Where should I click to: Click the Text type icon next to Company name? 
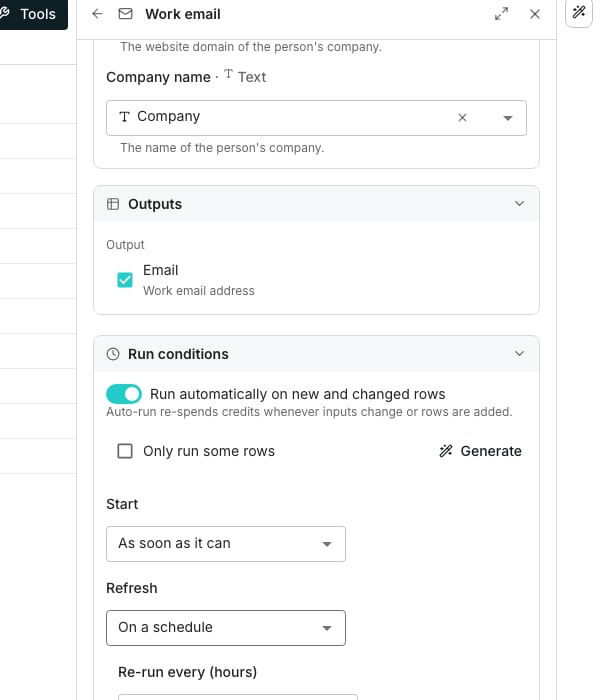[228, 74]
